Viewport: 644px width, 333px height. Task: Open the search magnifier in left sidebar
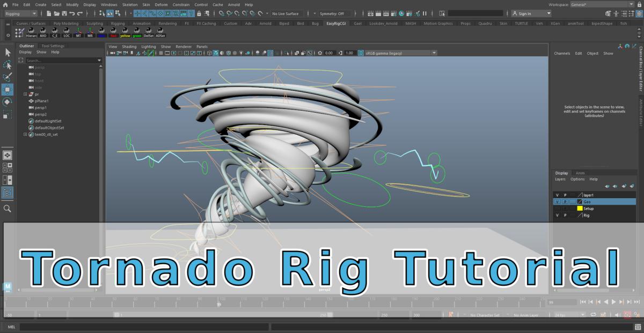point(8,208)
